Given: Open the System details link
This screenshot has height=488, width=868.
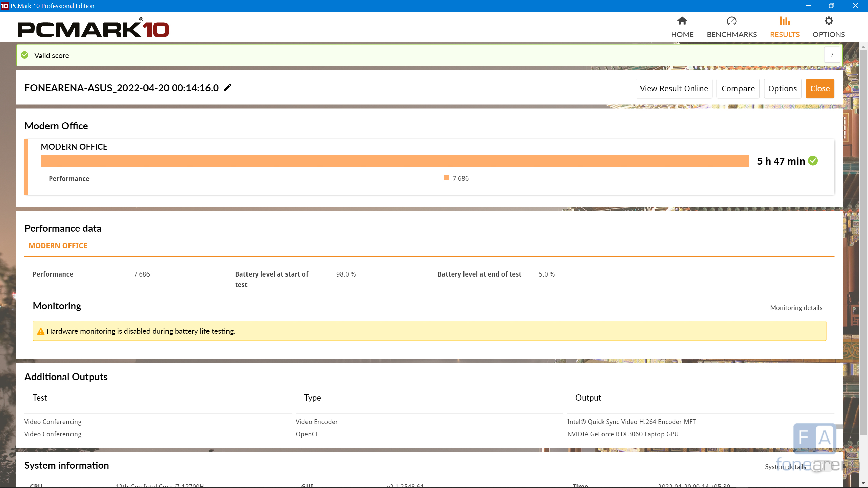Looking at the screenshot, I should click(x=785, y=467).
